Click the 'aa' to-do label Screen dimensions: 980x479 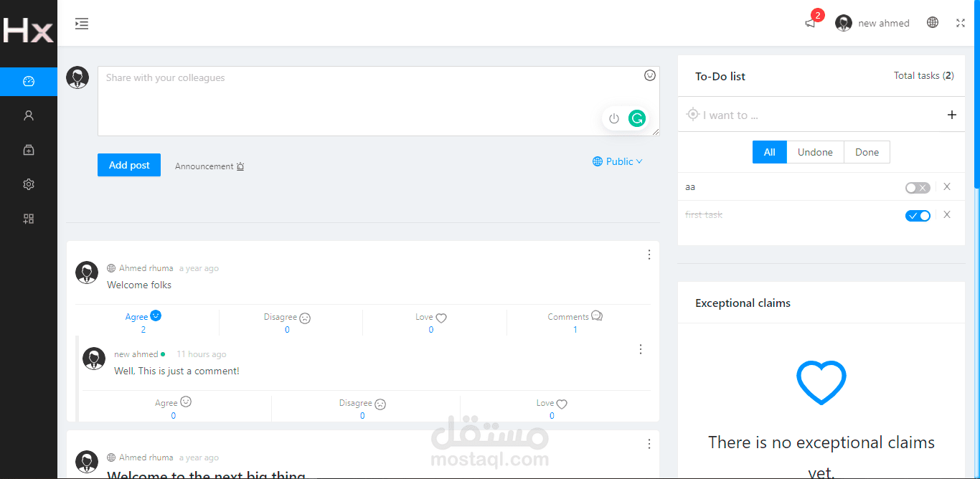(690, 187)
